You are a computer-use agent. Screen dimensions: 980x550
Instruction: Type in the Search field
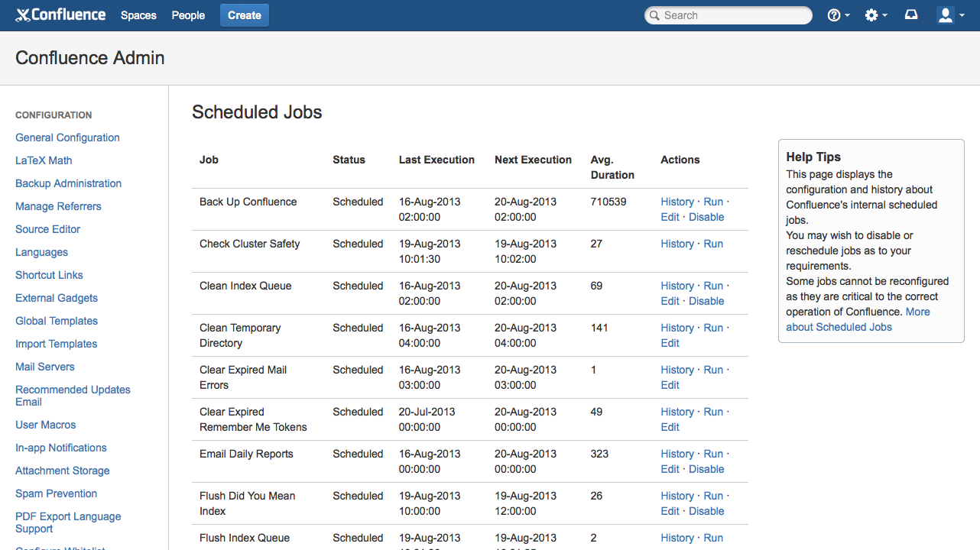[x=734, y=15]
